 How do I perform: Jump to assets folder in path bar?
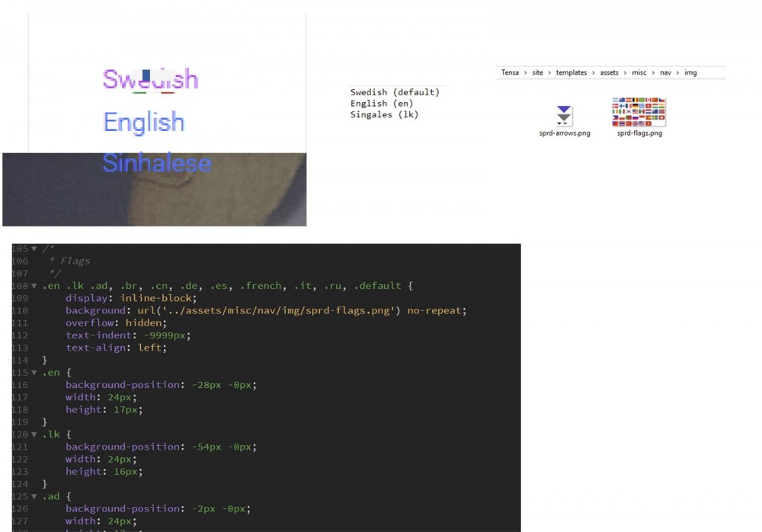point(610,73)
